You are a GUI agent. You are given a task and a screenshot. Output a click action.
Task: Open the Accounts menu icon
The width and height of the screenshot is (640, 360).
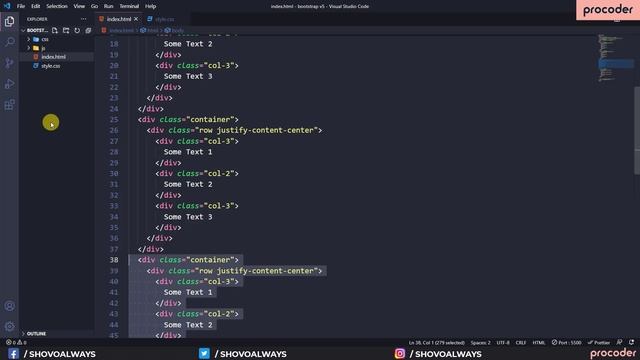(x=9, y=306)
